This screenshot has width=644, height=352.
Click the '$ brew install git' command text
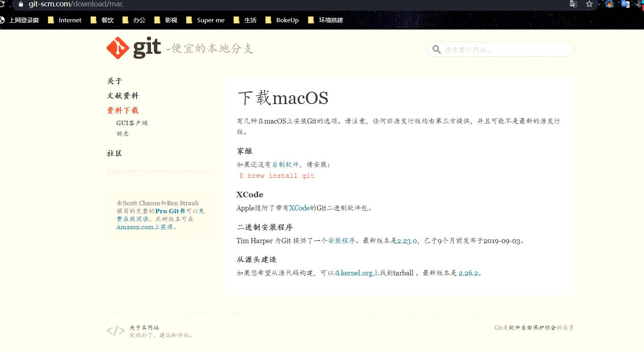(x=277, y=175)
